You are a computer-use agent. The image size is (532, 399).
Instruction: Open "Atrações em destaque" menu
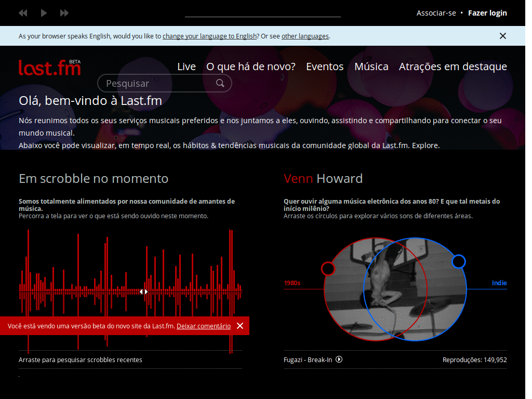pos(453,66)
